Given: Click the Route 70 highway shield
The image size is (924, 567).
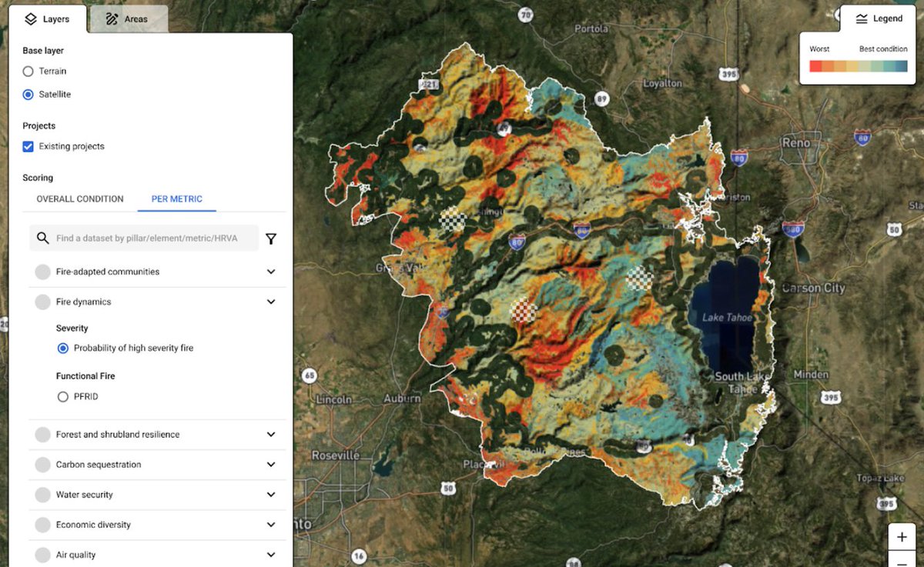Looking at the screenshot, I should click(x=526, y=15).
